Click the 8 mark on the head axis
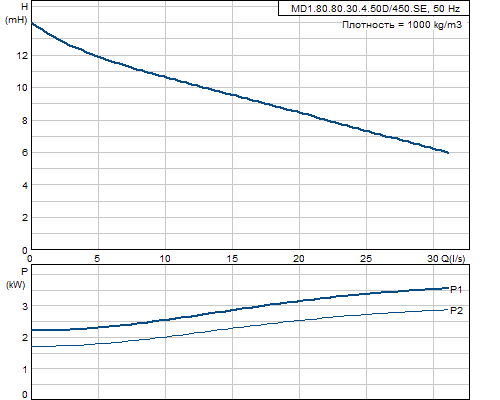Viewport: 500px width, 400px height. [25, 121]
